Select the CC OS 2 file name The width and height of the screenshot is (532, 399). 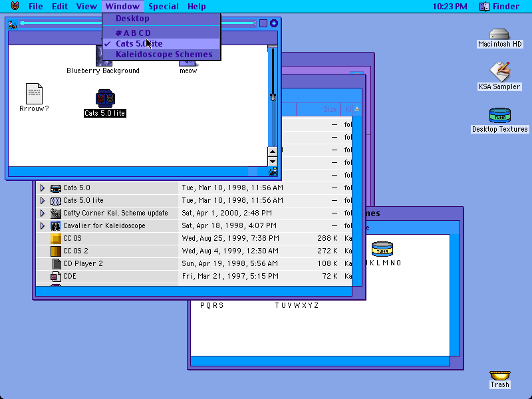pos(76,251)
